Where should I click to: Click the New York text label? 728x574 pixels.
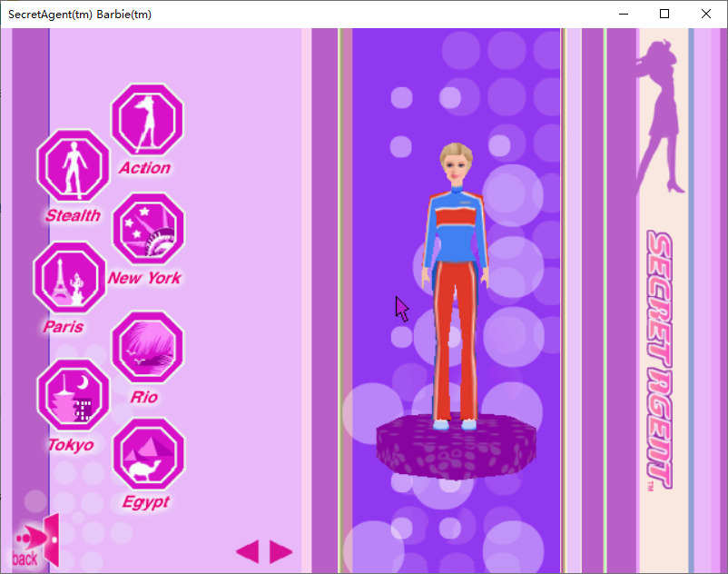(x=144, y=278)
